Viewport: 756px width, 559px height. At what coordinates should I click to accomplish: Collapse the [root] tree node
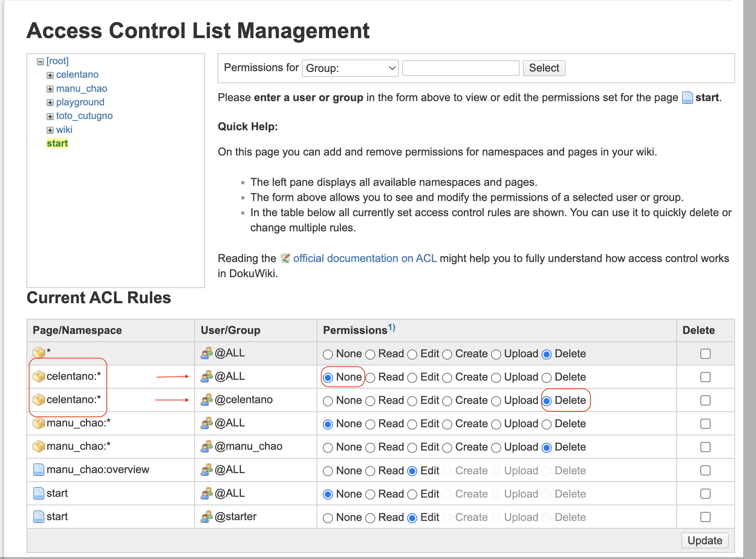(x=40, y=61)
